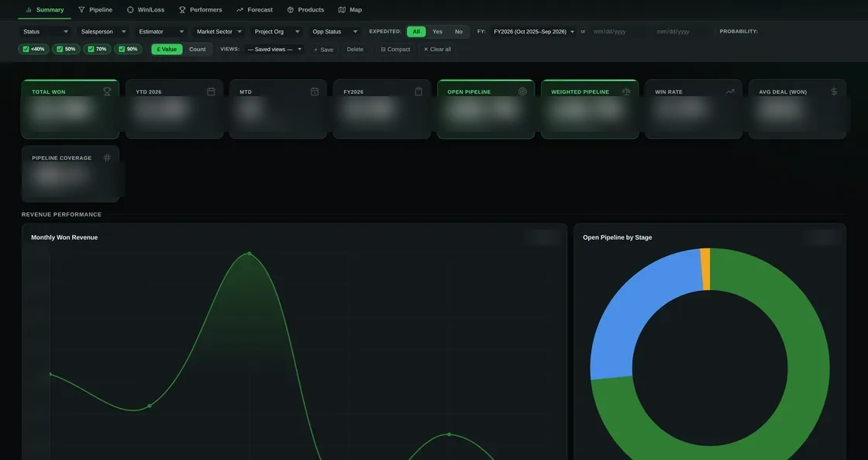Open the Forecast tab
Screen dimensions: 868x460
(254, 10)
